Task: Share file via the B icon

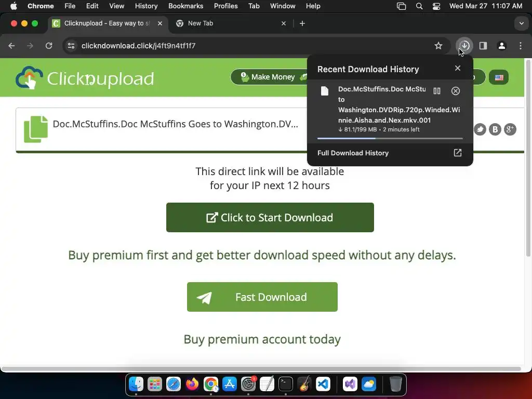Action: coord(495,129)
